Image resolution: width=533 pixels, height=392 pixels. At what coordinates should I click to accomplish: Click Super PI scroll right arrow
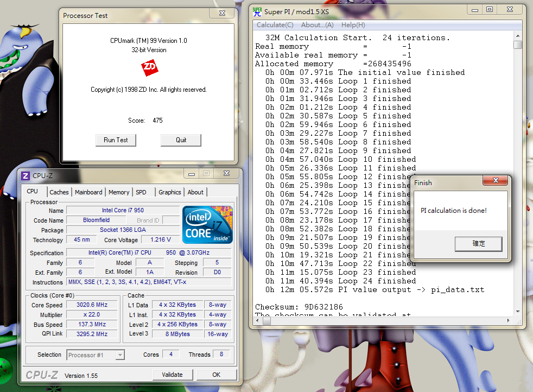(509, 320)
